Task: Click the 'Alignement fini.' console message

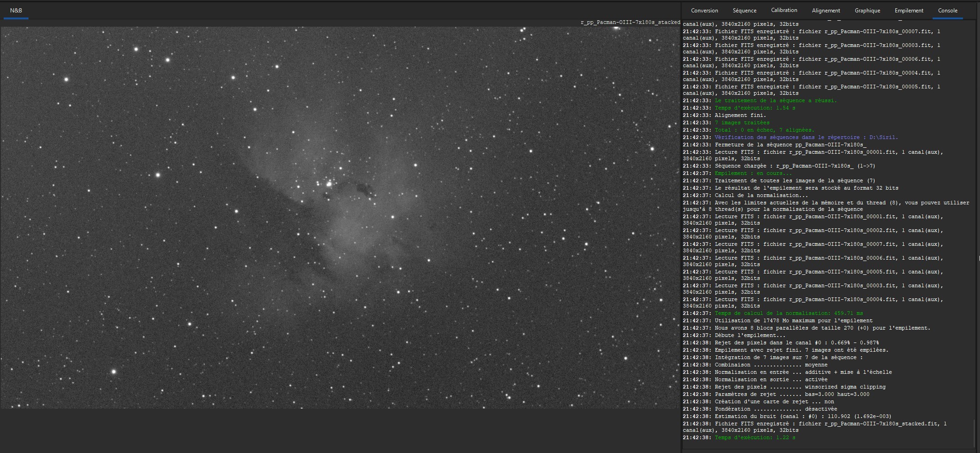Action: 740,116
